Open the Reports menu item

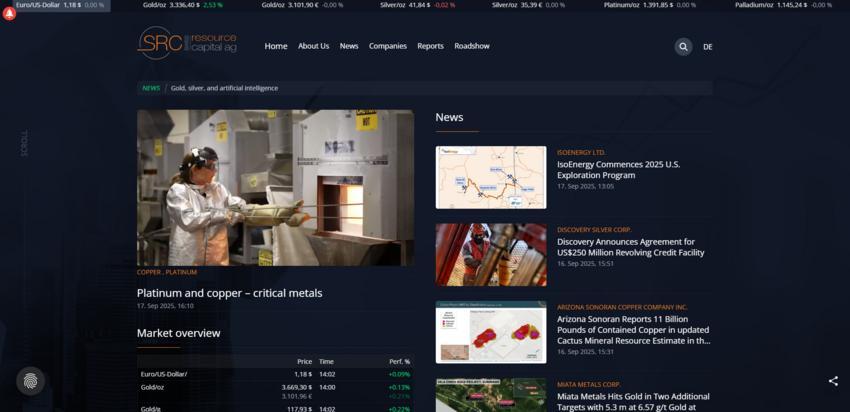click(430, 46)
